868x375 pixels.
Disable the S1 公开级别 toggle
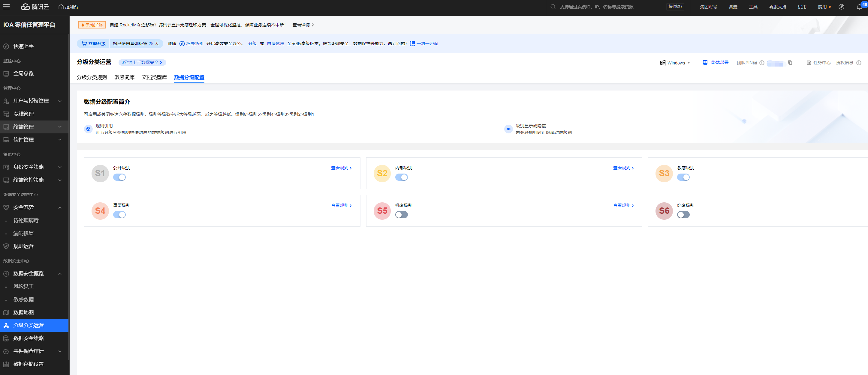click(x=119, y=177)
